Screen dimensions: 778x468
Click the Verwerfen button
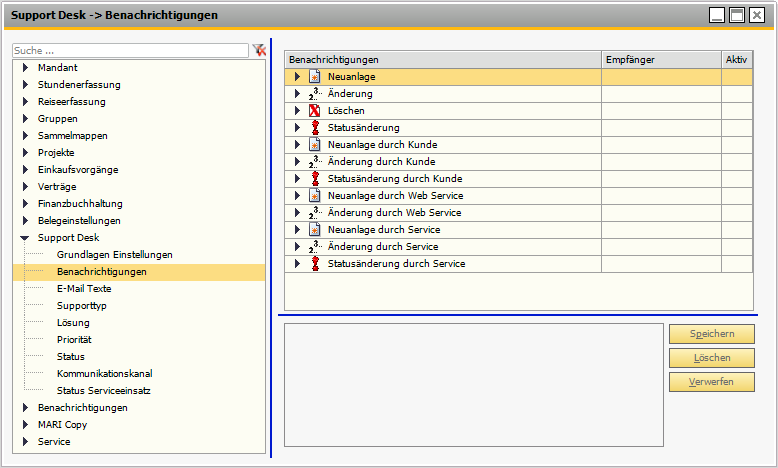(712, 382)
